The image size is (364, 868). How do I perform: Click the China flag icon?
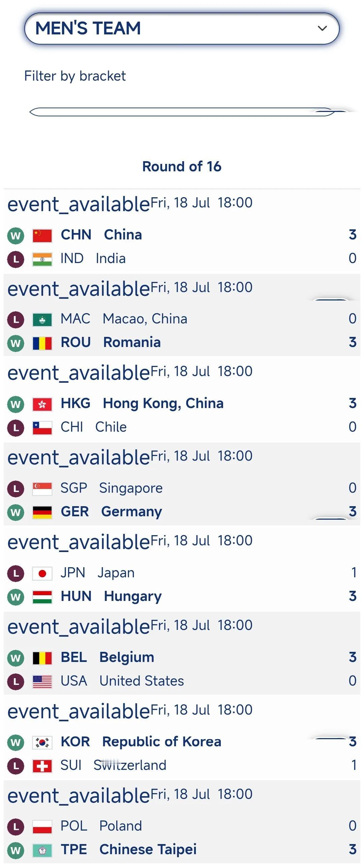click(42, 235)
